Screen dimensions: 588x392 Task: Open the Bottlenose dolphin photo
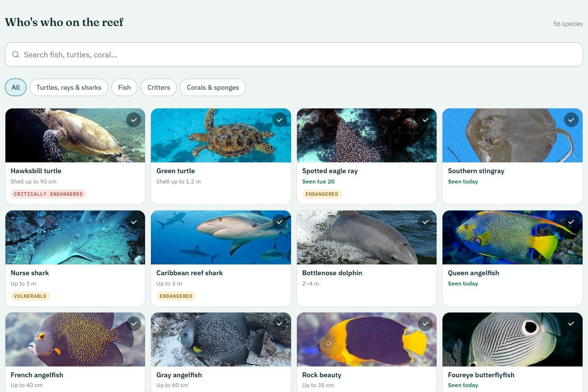[x=367, y=237]
